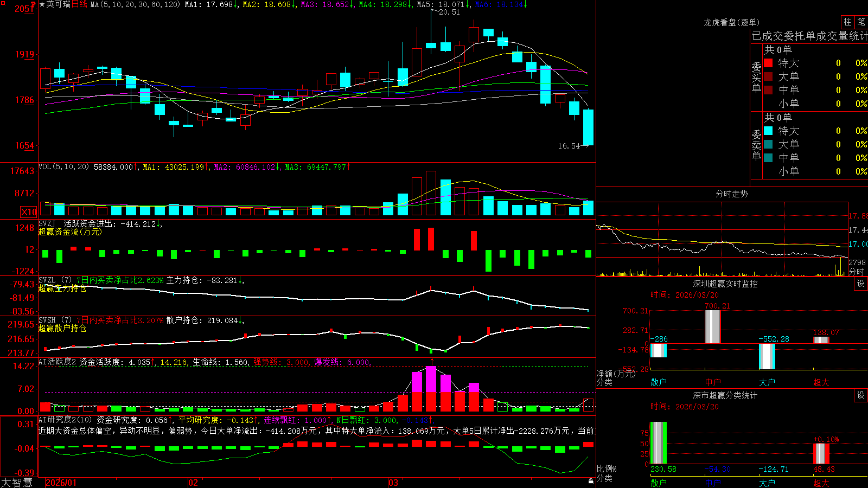Switch the 龙虎看盘 view to 笔 mode

861,22
